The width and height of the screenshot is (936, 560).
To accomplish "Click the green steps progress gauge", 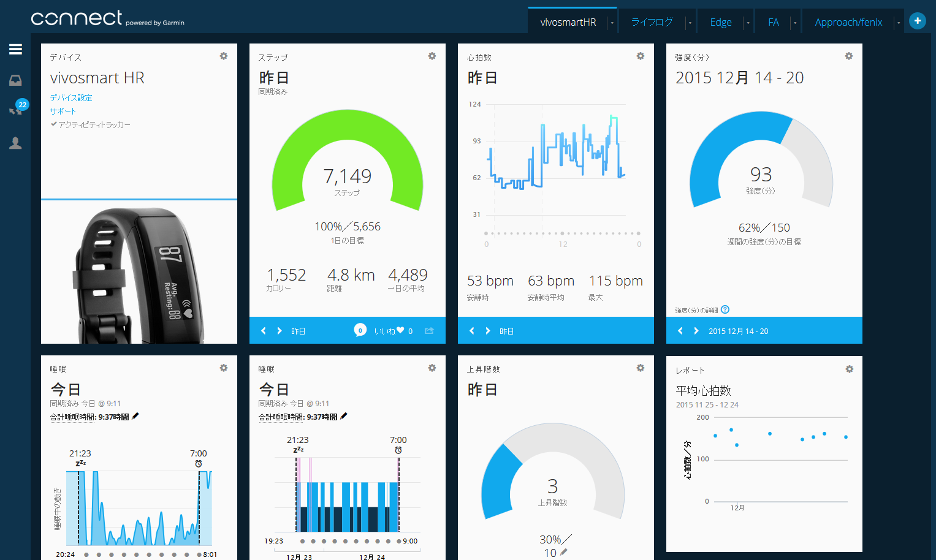I will [x=348, y=161].
